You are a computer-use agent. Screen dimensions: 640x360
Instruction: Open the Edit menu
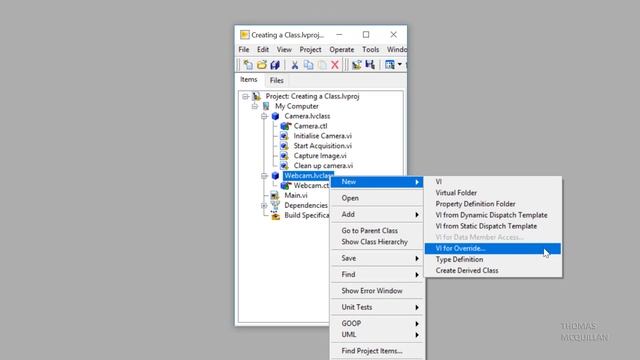point(263,49)
